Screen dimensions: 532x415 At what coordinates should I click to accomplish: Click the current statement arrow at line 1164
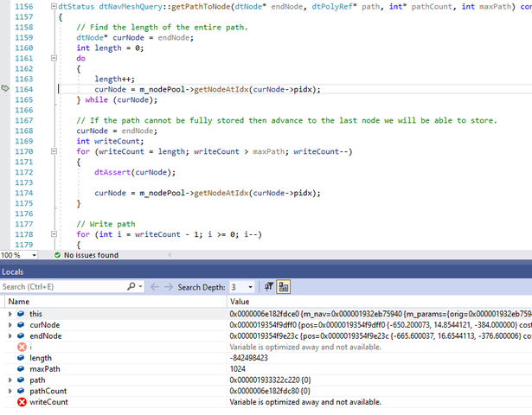4,88
